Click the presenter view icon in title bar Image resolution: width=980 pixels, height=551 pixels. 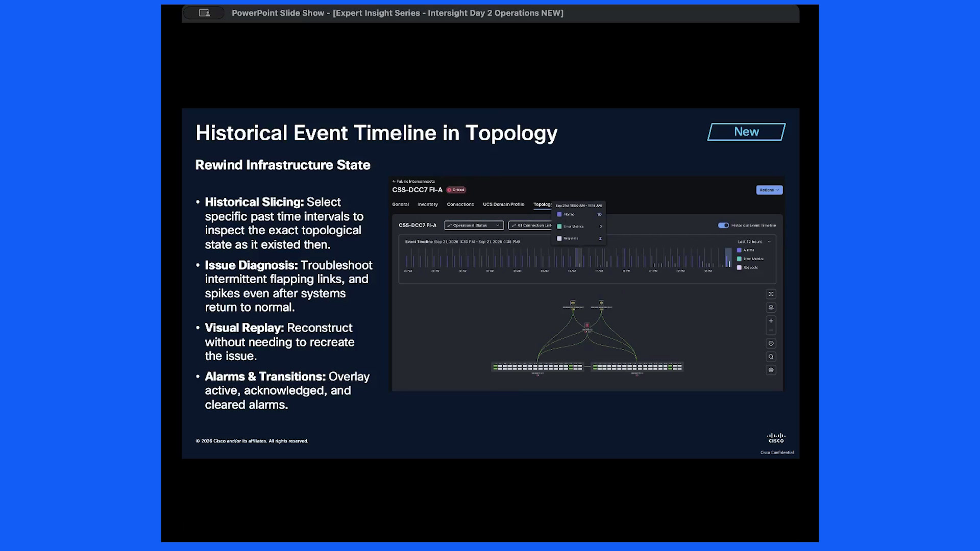click(x=204, y=13)
